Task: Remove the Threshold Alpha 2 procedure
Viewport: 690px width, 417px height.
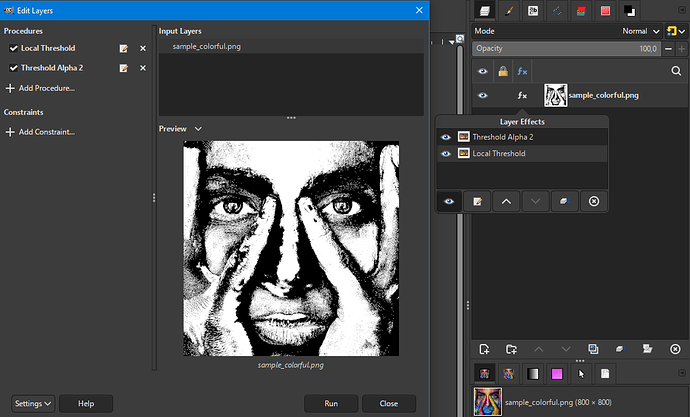Action: pyautogui.click(x=143, y=68)
